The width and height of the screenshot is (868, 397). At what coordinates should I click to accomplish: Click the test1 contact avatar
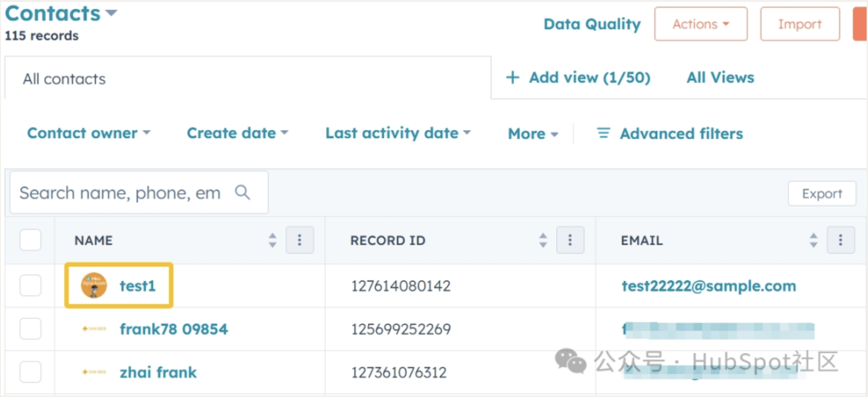pyautogui.click(x=94, y=285)
